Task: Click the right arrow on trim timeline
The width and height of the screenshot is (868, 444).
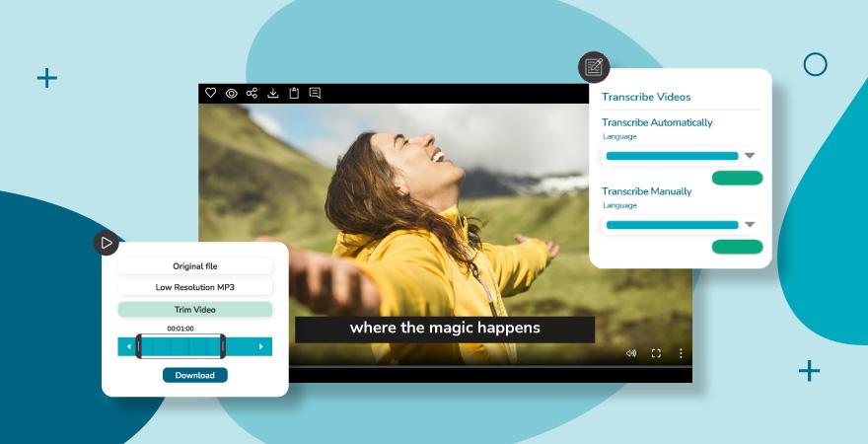Action: click(260, 346)
